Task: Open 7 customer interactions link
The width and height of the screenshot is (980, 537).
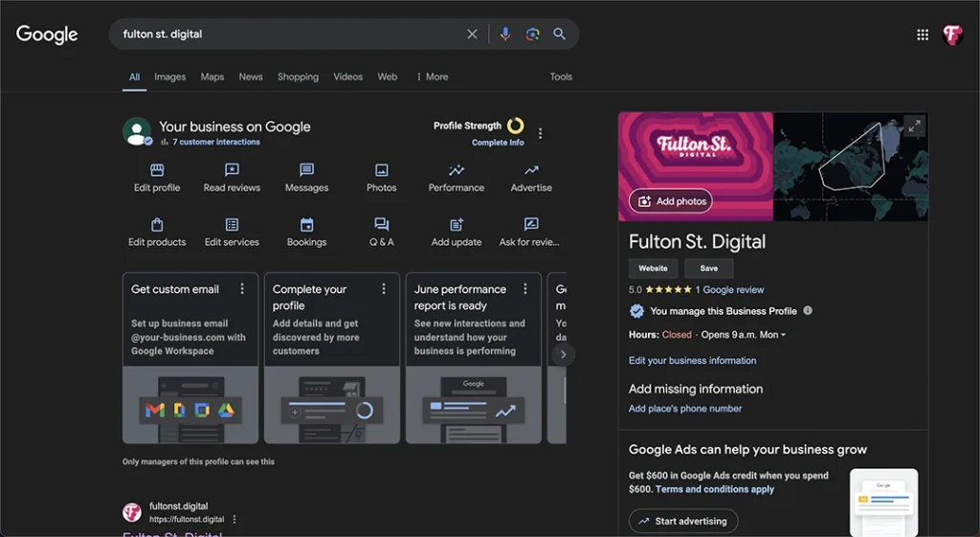Action: click(216, 142)
